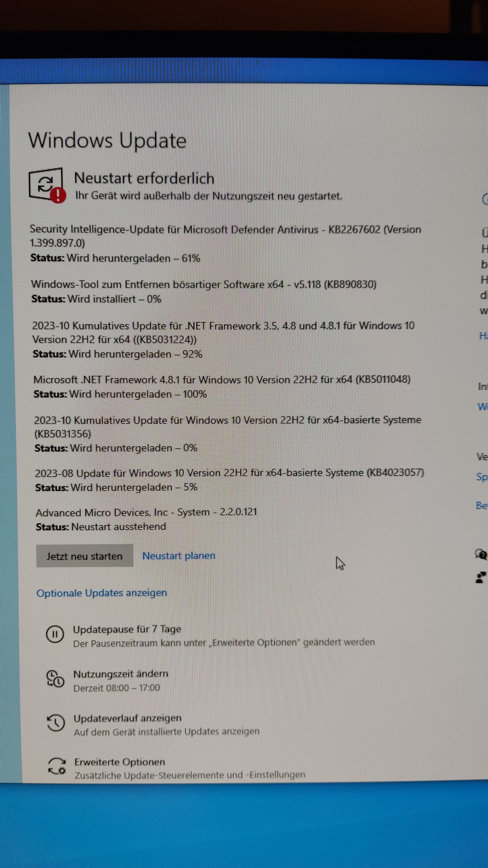Click the feedback person icon

481,577
